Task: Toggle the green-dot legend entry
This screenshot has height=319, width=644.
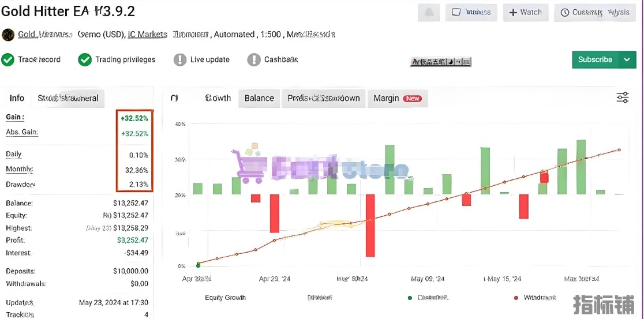Action: [428, 297]
